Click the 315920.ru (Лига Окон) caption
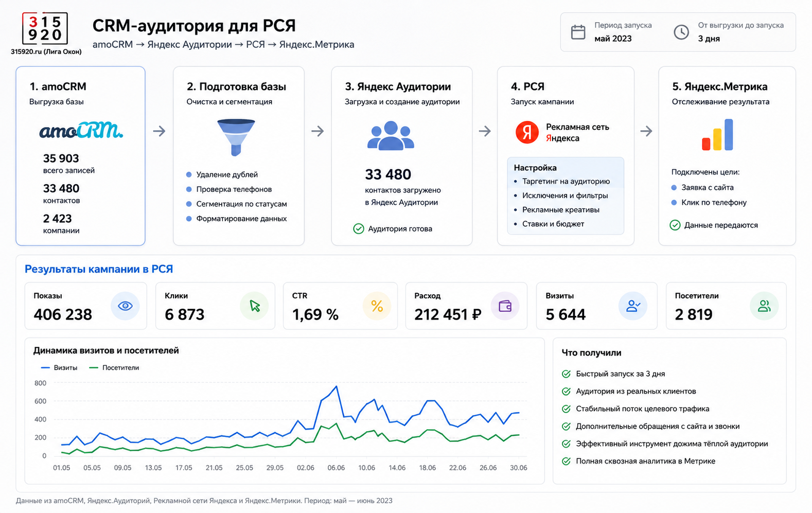812x513 pixels. [46, 51]
